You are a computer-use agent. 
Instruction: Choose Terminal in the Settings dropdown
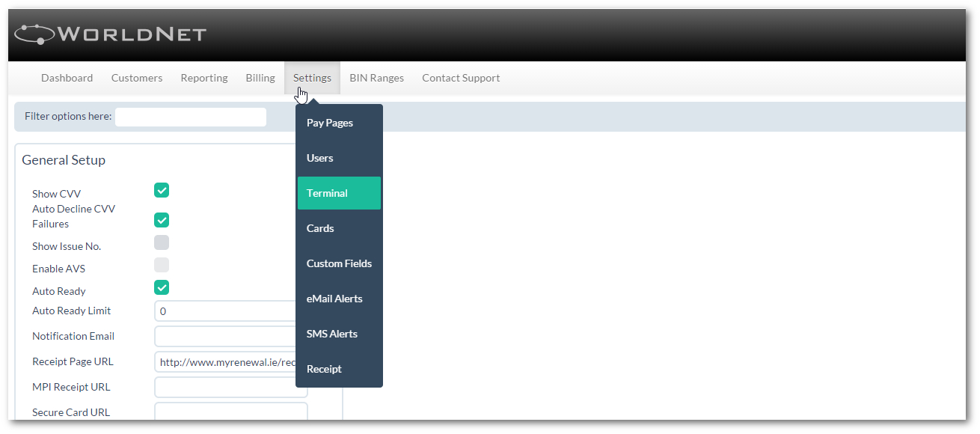[x=339, y=193]
